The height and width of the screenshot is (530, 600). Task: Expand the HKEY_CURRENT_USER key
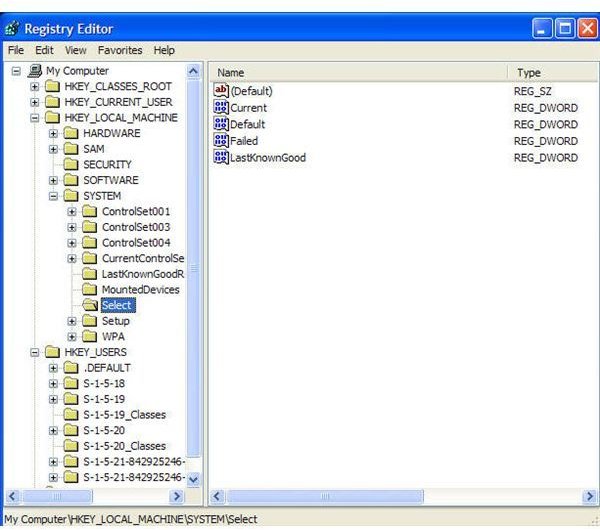(34, 103)
